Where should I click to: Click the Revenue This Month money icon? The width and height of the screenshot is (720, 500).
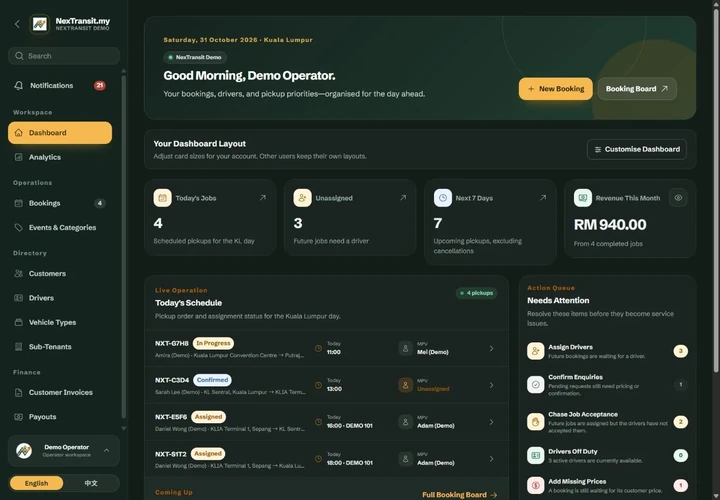[583, 198]
